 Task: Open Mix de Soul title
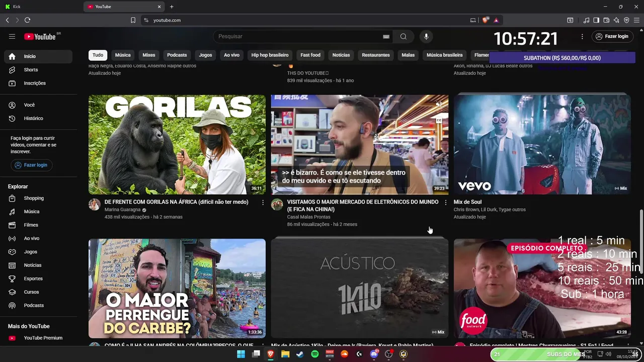467,202
